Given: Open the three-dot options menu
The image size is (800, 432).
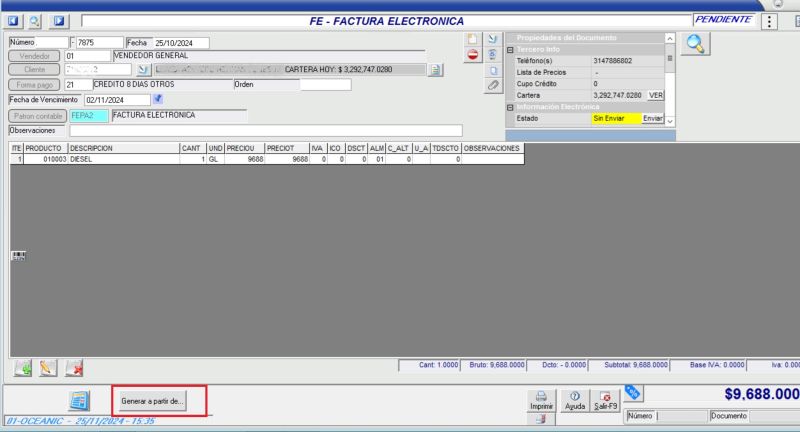Looking at the screenshot, I should pos(768,21).
